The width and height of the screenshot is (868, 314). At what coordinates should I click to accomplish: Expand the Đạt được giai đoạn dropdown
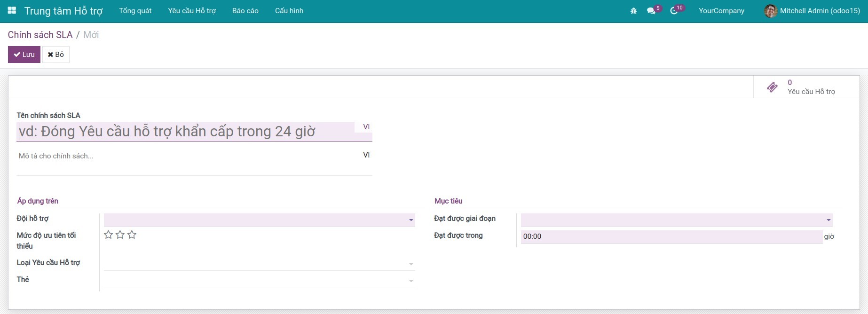point(828,220)
